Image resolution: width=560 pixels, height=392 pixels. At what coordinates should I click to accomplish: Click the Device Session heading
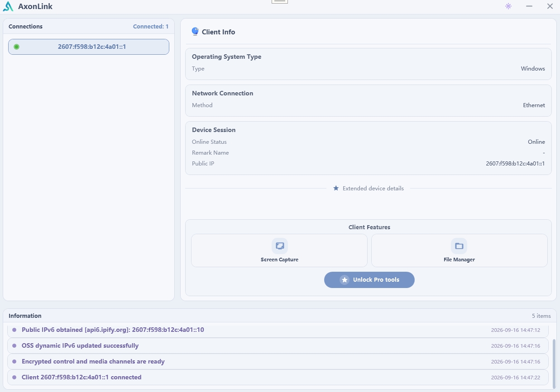[214, 130]
